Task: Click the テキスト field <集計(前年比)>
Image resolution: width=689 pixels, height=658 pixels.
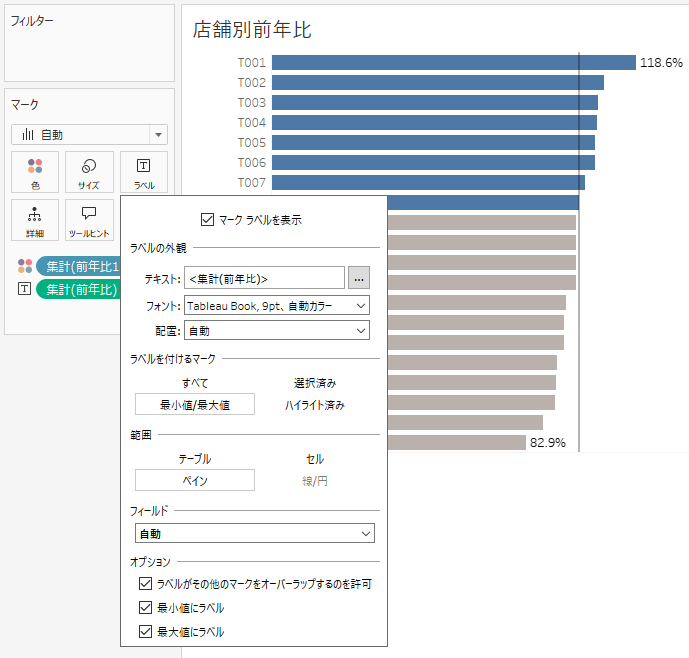Action: tap(264, 278)
